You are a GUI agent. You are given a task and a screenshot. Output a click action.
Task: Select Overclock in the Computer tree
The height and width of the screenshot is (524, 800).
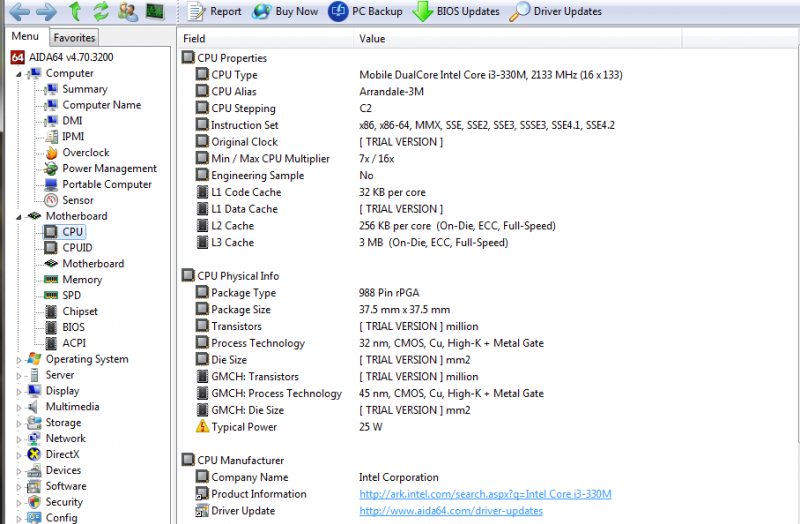pyautogui.click(x=85, y=153)
